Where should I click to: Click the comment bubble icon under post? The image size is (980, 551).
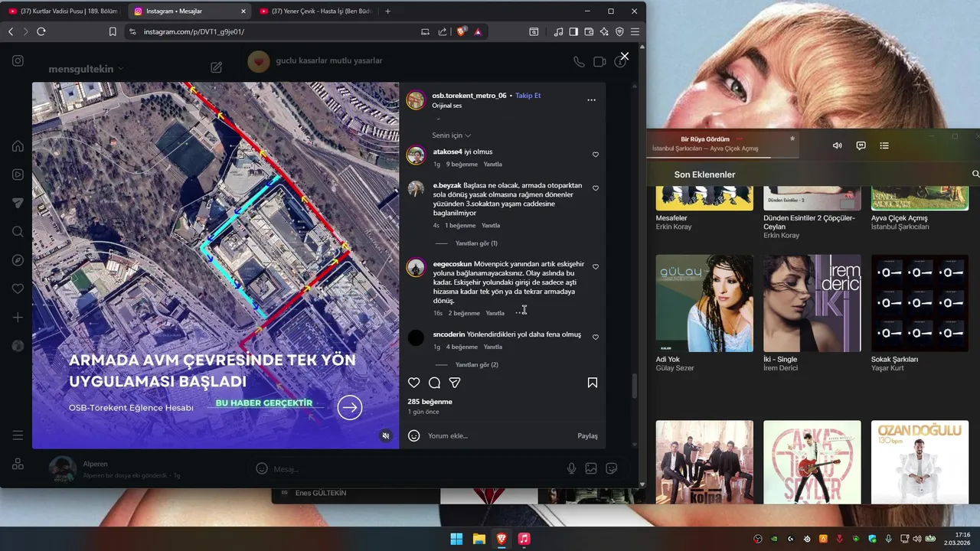click(x=434, y=383)
